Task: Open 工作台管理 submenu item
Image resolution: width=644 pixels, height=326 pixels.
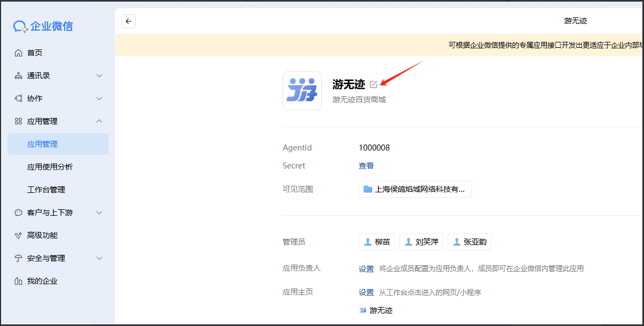Action: pos(46,190)
